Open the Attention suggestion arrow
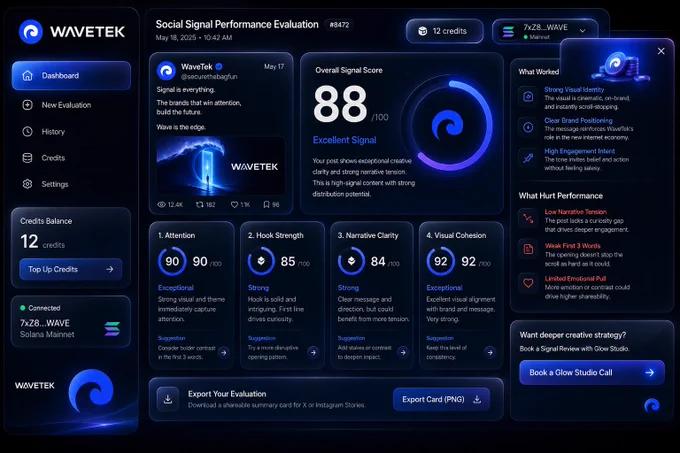This screenshot has height=453, width=680. (224, 352)
